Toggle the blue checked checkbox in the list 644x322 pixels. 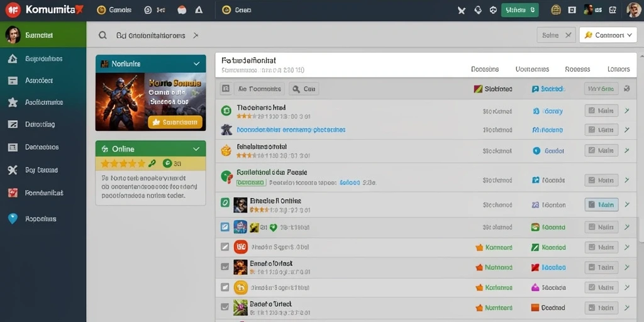click(x=225, y=226)
